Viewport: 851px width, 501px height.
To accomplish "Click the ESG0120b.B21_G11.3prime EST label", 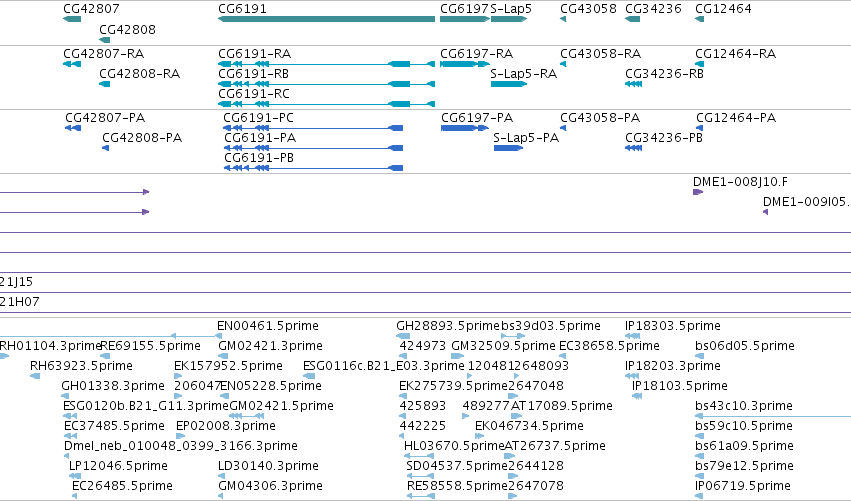I will click(x=146, y=406).
